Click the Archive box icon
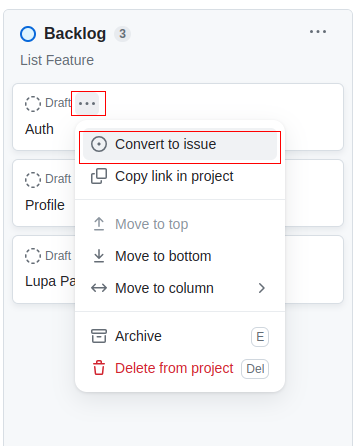This screenshot has height=446, width=361. pos(99,336)
